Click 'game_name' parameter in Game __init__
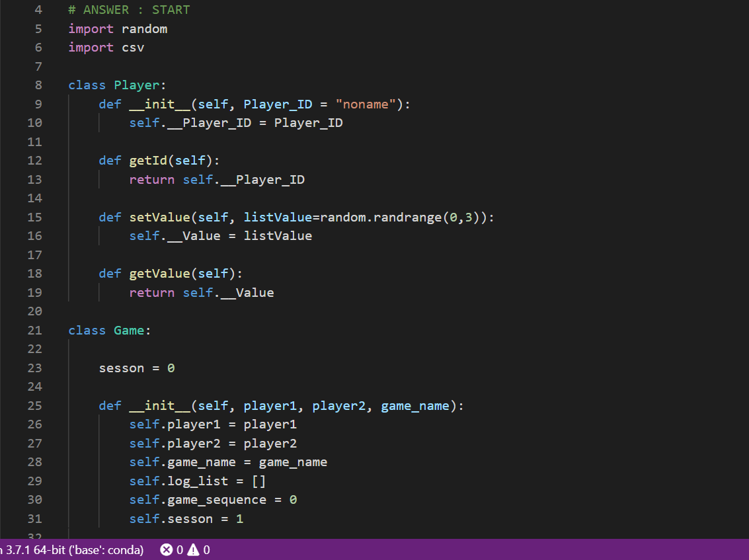The width and height of the screenshot is (749, 560). (415, 406)
